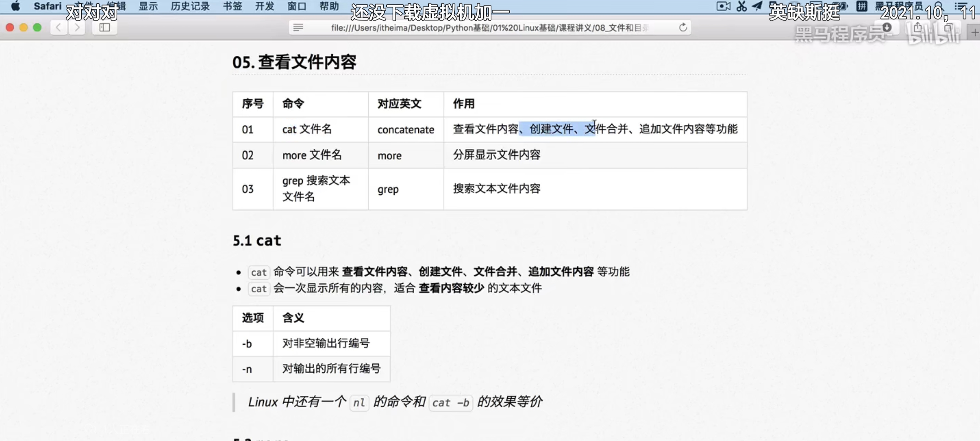Reload the page with refresh icon
The width and height of the screenshot is (980, 441).
coord(683,27)
